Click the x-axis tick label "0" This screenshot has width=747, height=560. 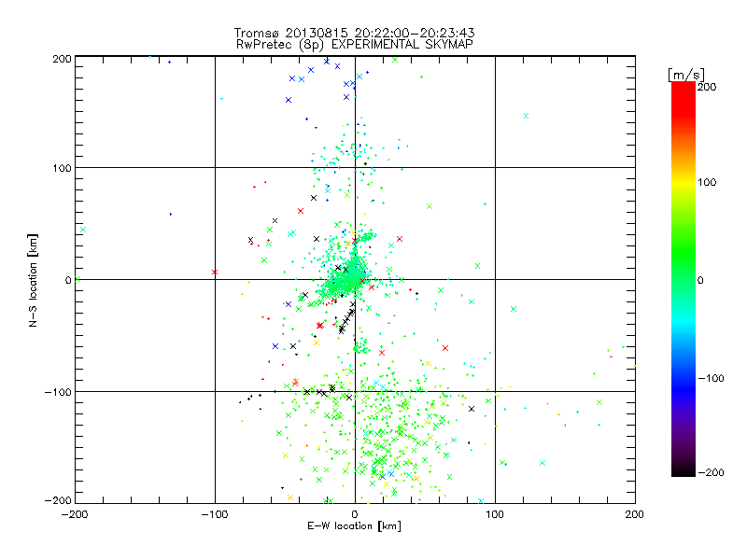[x=355, y=514]
